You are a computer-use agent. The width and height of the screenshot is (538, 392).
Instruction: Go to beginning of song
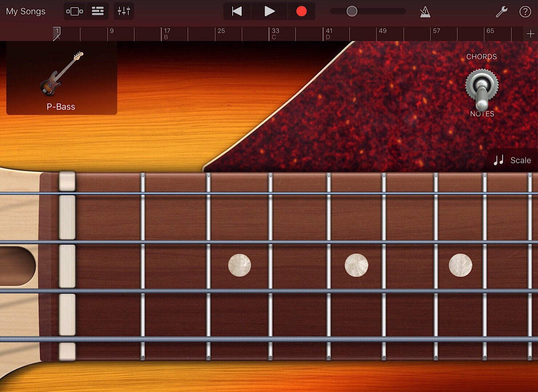(x=237, y=11)
